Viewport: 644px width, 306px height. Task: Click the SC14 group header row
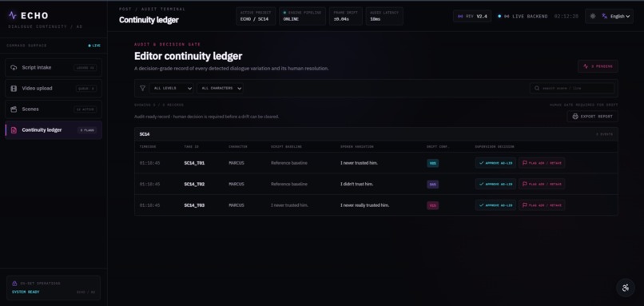[x=376, y=134]
